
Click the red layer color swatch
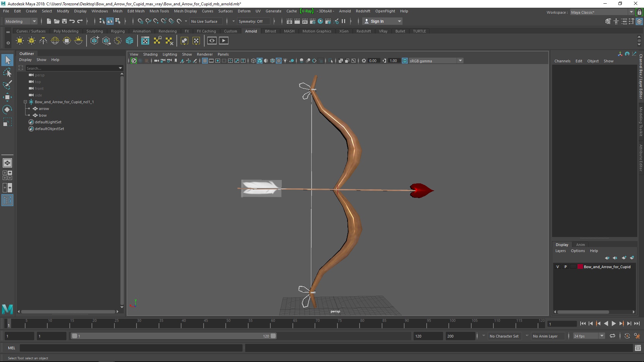(x=580, y=267)
